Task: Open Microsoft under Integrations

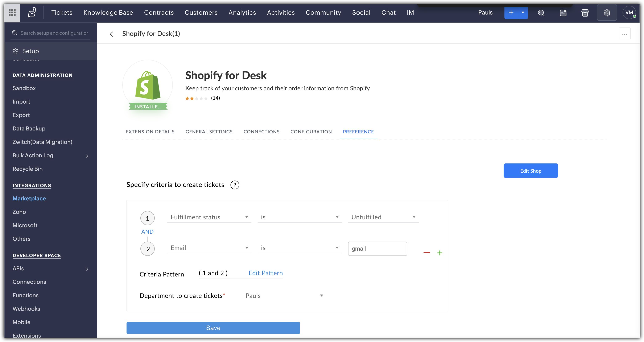Action: point(25,225)
